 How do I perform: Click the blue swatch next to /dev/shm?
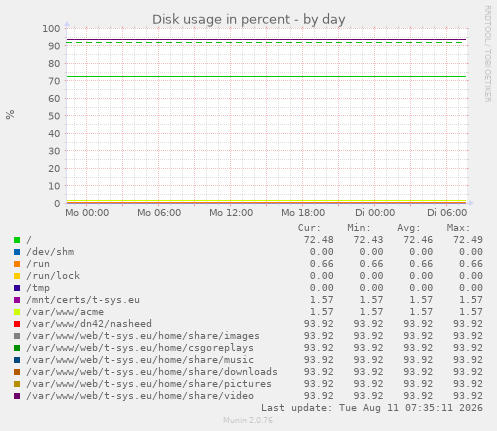[17, 252]
